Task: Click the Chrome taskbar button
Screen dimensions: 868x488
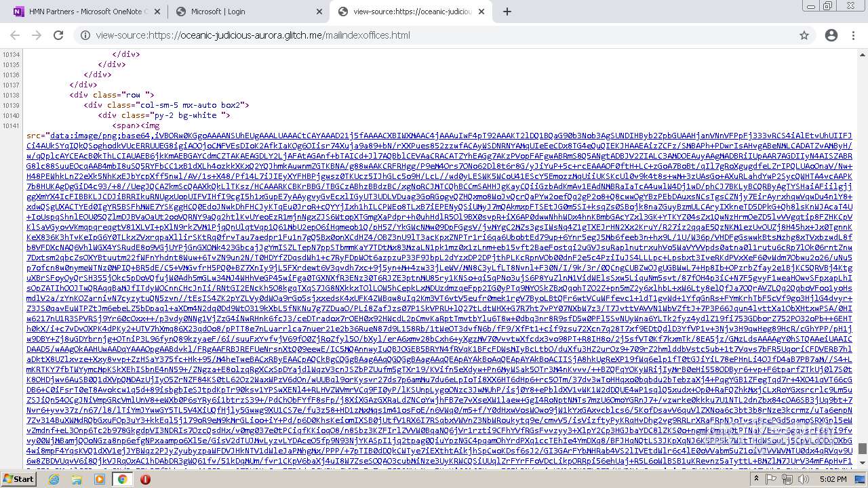Action: click(x=122, y=479)
